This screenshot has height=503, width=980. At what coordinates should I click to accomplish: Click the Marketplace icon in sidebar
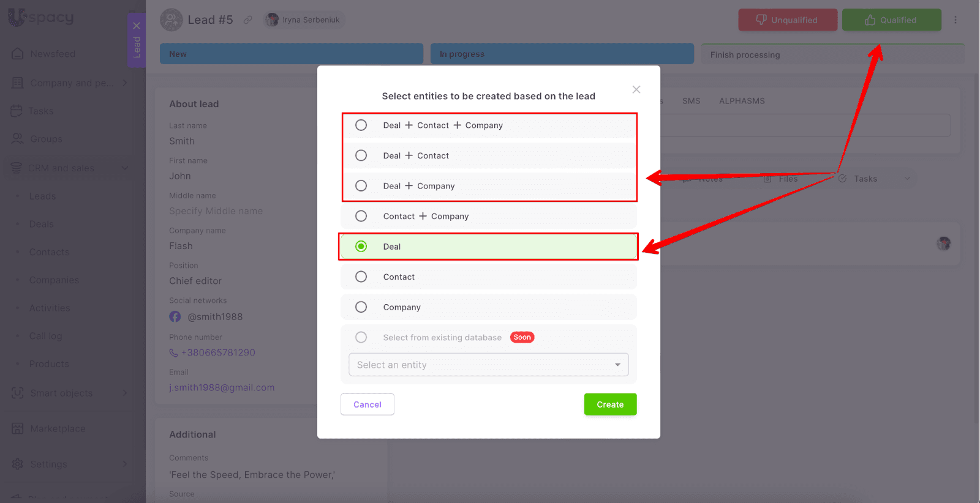[x=18, y=428]
